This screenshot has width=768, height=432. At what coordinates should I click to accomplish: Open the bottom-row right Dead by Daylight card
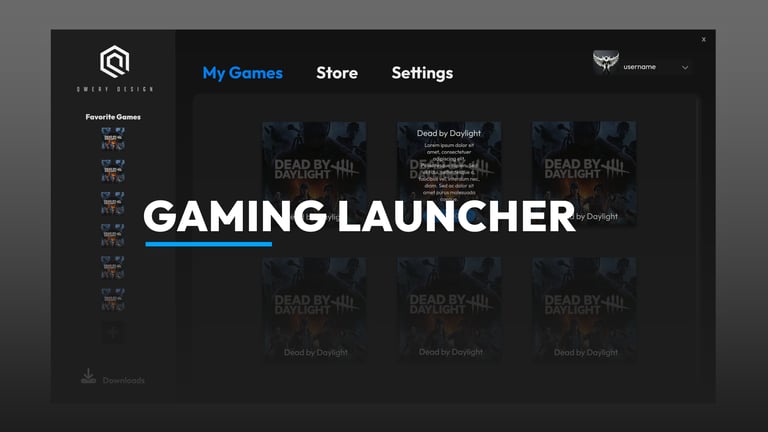click(x=584, y=310)
